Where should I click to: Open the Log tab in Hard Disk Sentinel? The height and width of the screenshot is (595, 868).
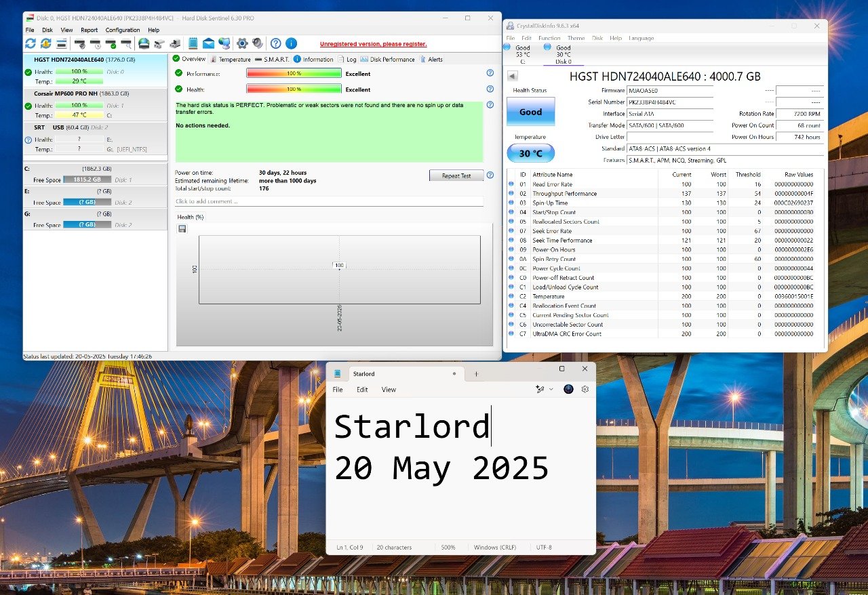tap(347, 59)
